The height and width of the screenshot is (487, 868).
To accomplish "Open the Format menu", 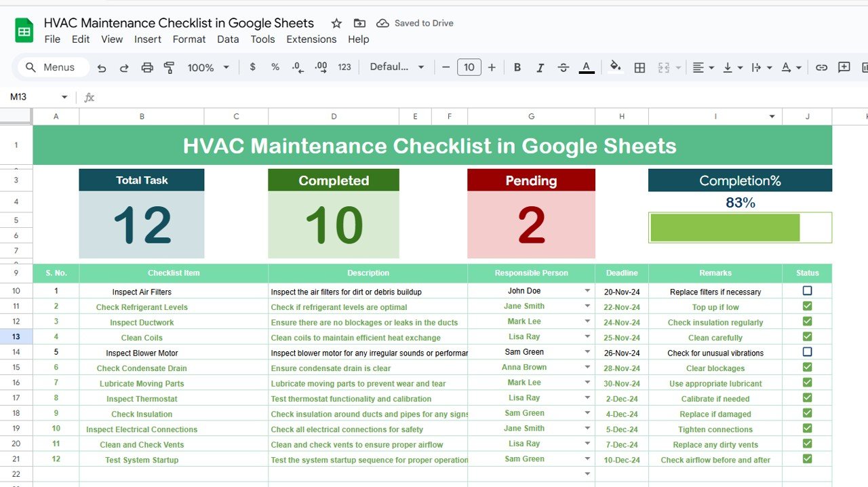I will tap(189, 39).
